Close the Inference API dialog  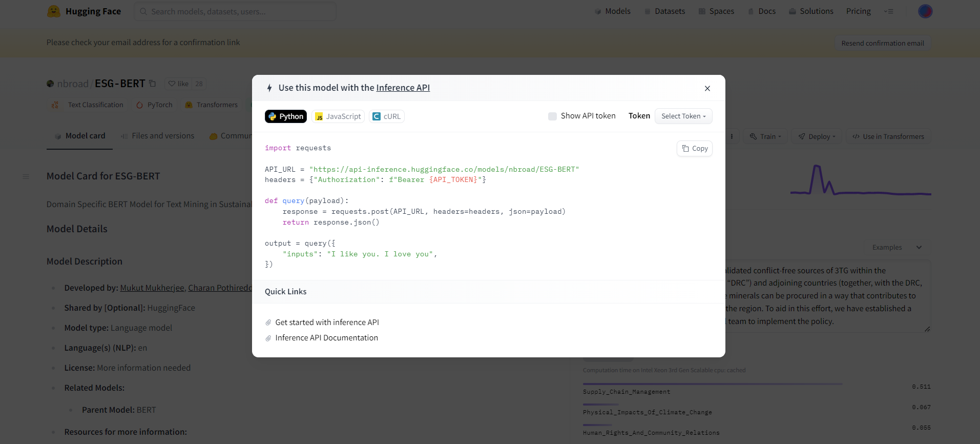tap(707, 88)
